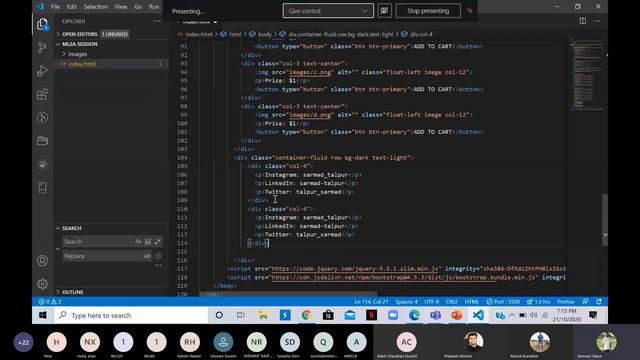This screenshot has width=640, height=360.
Task: Click the code minimap preview
Action: click(x=586, y=76)
